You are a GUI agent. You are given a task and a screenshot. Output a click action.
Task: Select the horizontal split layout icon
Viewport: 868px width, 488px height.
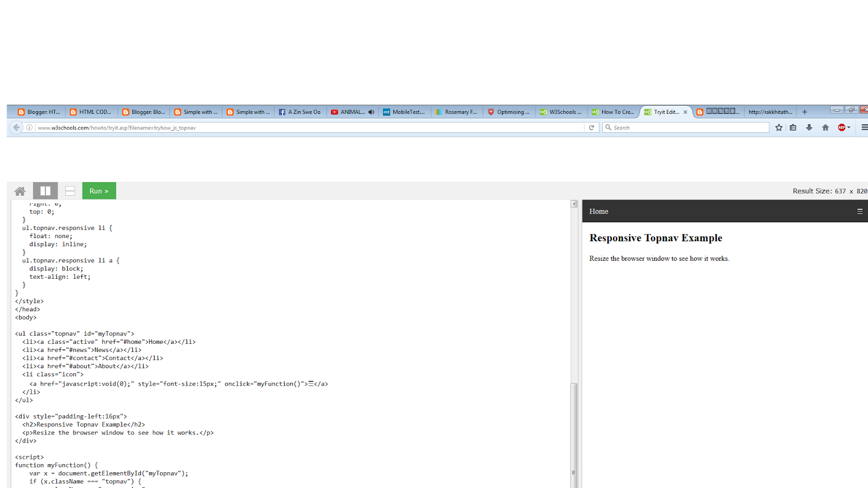(69, 190)
